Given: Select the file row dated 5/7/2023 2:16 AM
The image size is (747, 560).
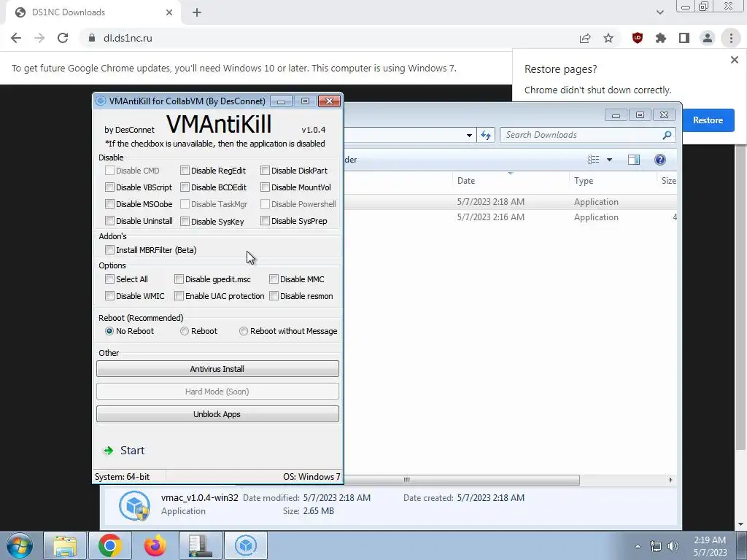Looking at the screenshot, I should tap(510, 217).
